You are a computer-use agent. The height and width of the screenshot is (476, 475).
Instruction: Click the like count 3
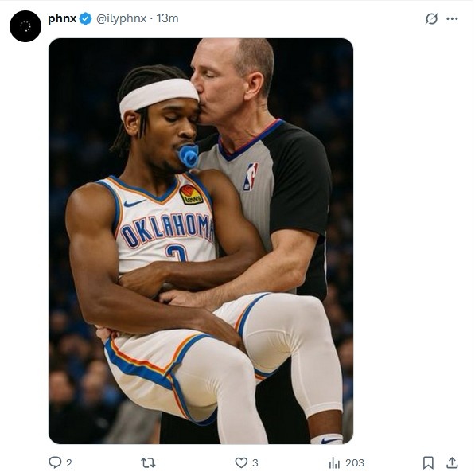[x=255, y=463]
